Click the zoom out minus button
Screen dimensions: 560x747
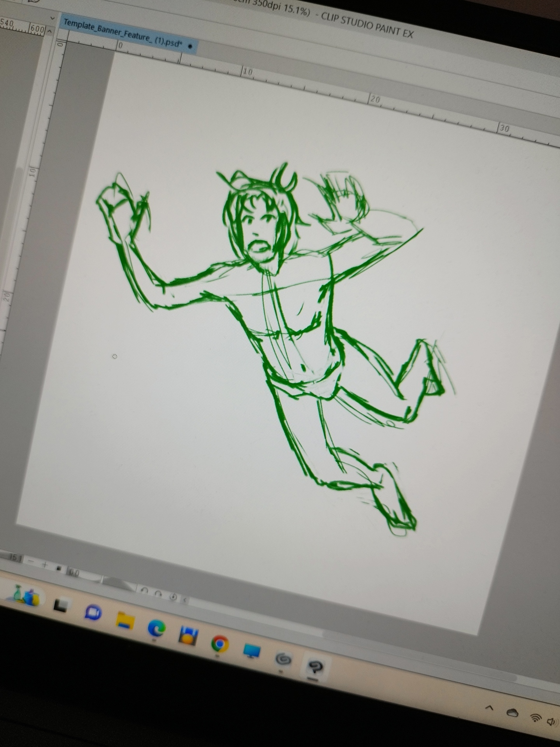(31, 561)
